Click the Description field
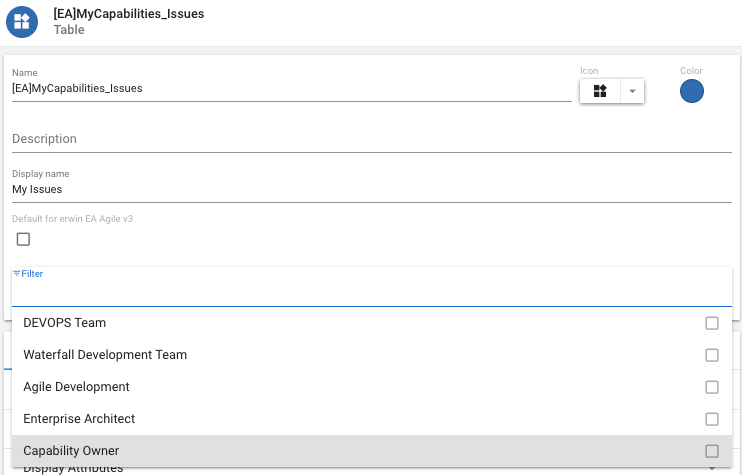Viewport: 742px width, 475px height. tap(370, 139)
